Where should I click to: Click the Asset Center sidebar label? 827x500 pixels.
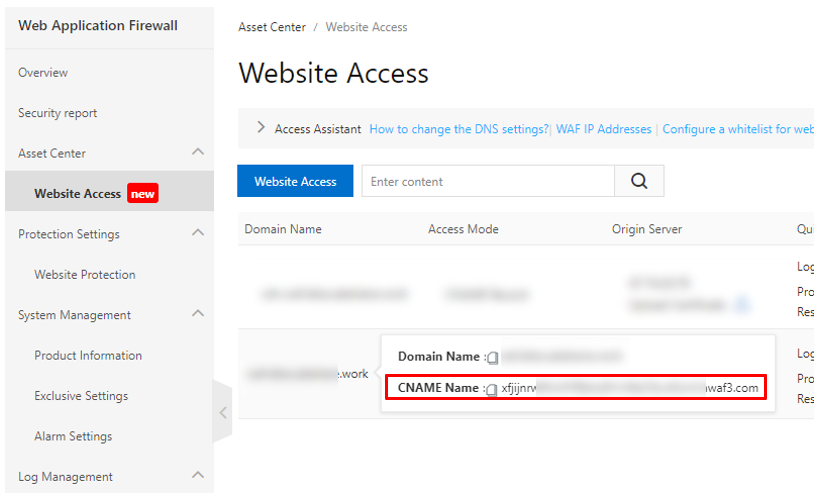click(x=52, y=153)
